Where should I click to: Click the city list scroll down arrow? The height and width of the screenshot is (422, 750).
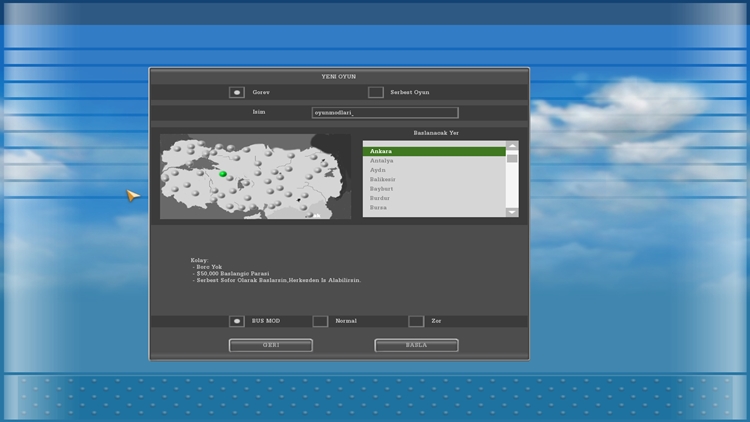click(512, 212)
